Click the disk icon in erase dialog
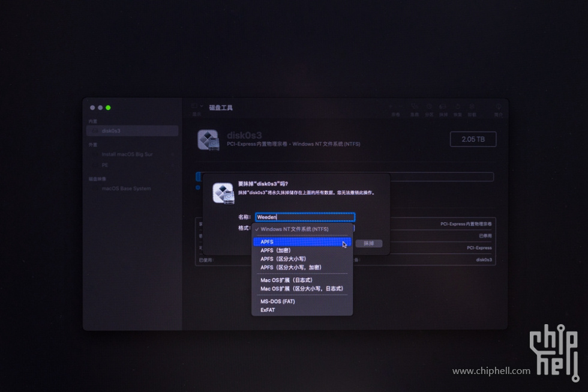 [x=223, y=193]
